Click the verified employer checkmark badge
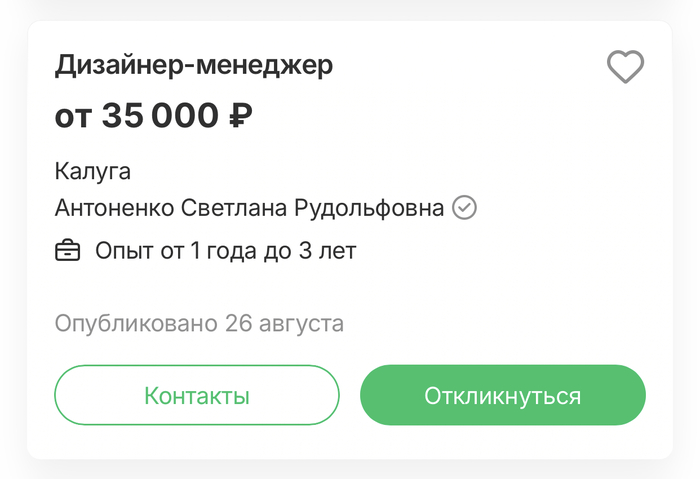This screenshot has height=479, width=700. coord(464,208)
